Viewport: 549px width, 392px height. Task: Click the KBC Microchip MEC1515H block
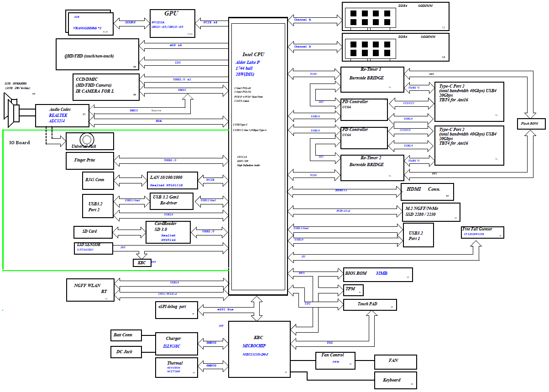click(x=259, y=349)
